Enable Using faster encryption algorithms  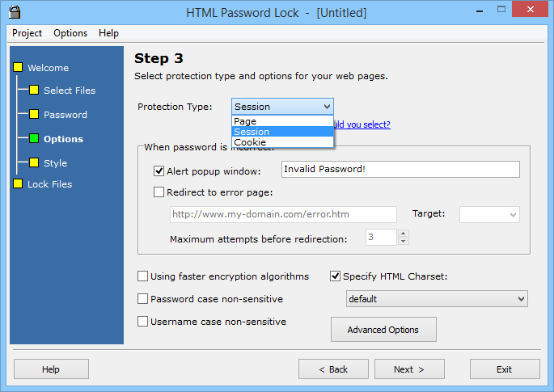[x=142, y=276]
